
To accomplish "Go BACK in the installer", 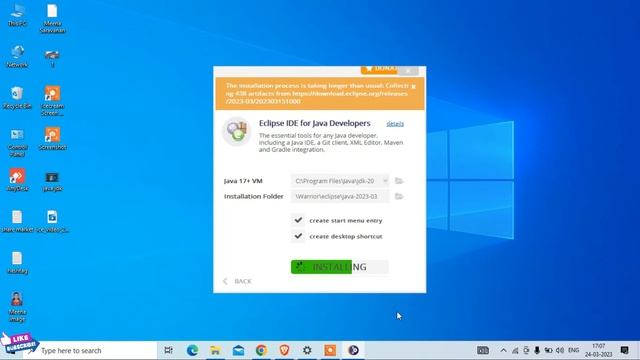I will (238, 281).
